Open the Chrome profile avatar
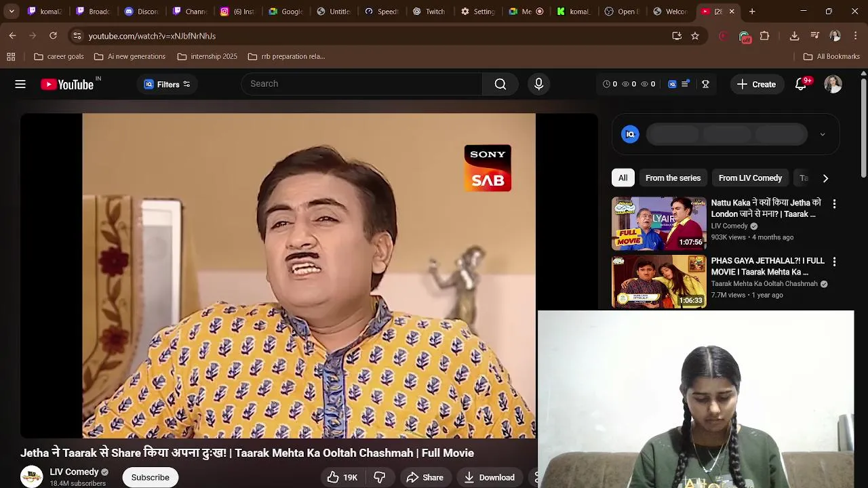 (x=835, y=36)
